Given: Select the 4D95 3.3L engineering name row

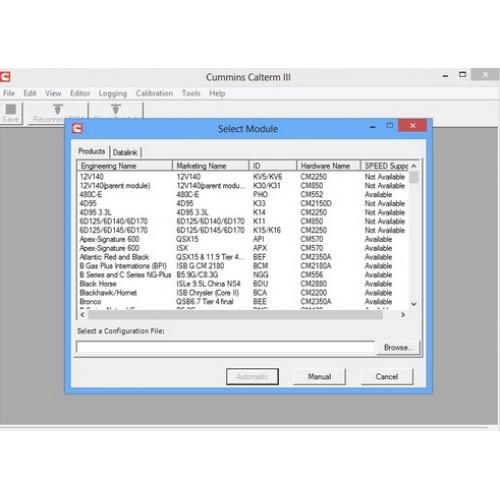Looking at the screenshot, I should (x=242, y=212).
